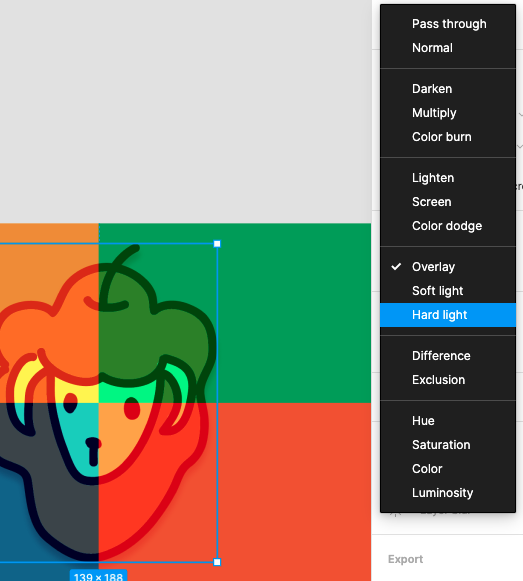Apply Multiply blend mode
Screen dimensions: 523x581
pyautogui.click(x=448, y=113)
